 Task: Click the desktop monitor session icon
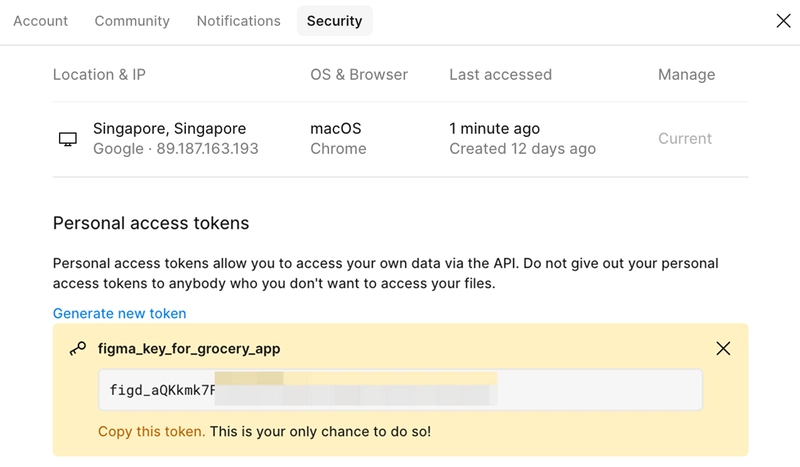pos(67,139)
